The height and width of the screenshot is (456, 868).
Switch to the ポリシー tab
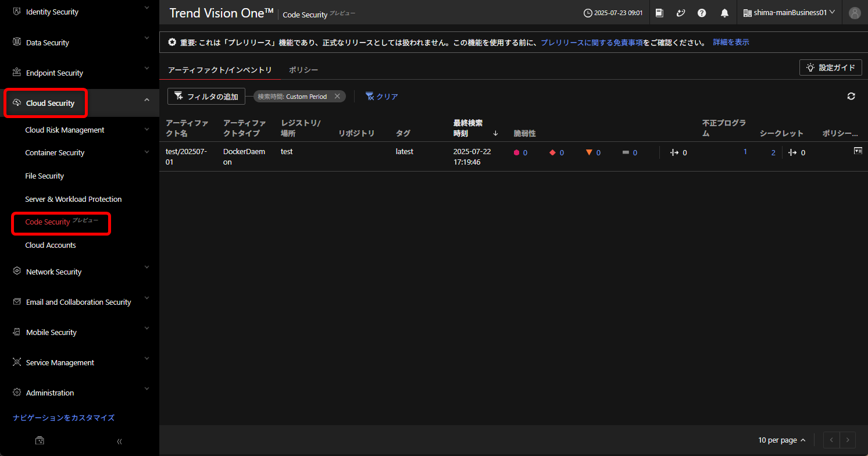pyautogui.click(x=303, y=70)
